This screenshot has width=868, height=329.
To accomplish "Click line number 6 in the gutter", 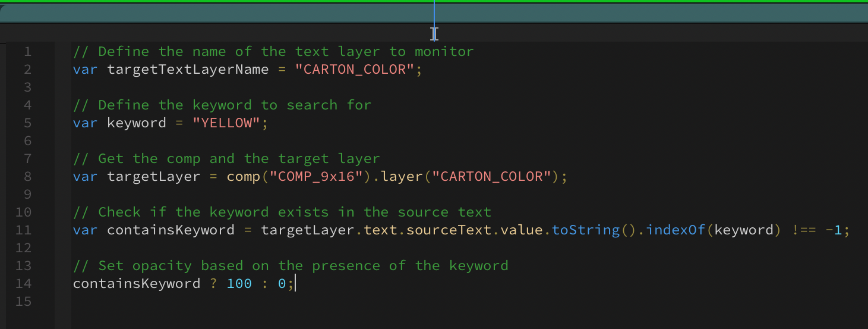I will 28,140.
